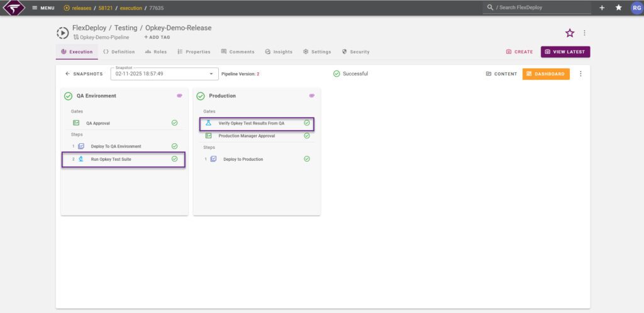Click the QA Environment stage success icon
Viewport: 644px width, 313px height.
68,96
